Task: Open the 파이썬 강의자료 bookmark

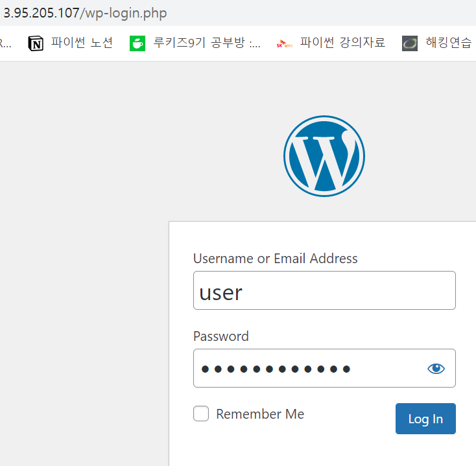Action: (x=331, y=43)
